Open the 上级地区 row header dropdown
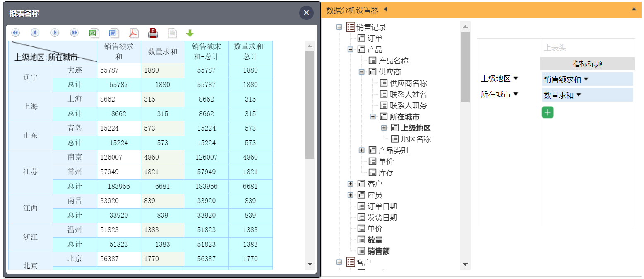Screen dimensions: 644x279 pyautogui.click(x=516, y=78)
